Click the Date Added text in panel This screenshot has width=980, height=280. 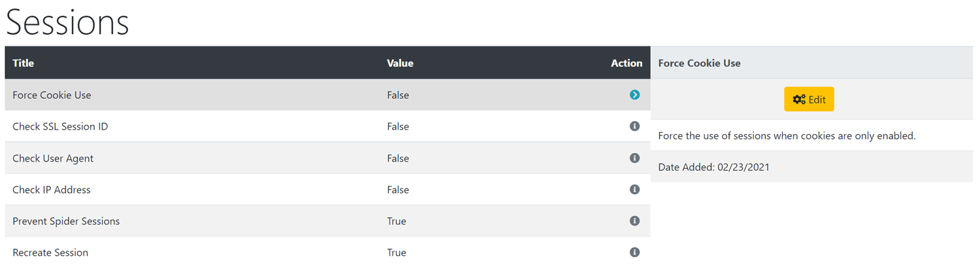tap(713, 167)
